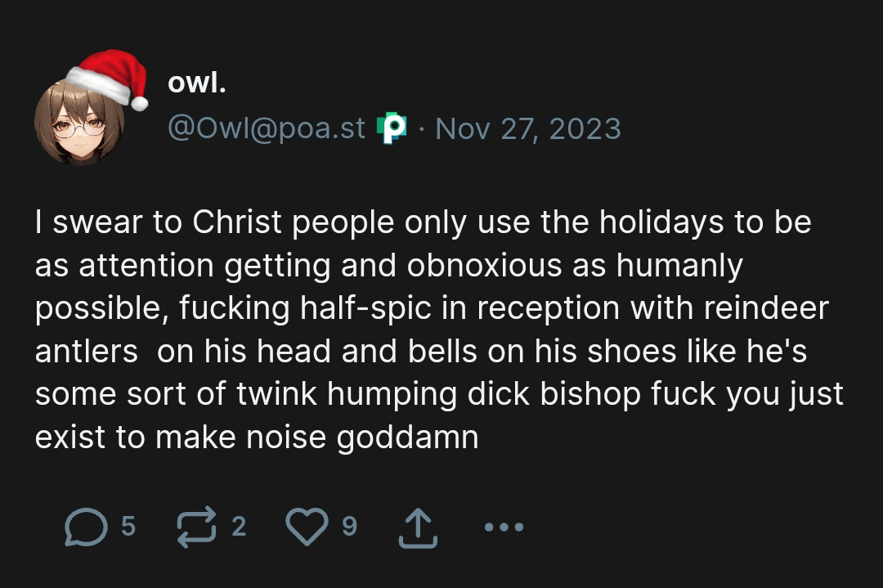The width and height of the screenshot is (883, 588).
Task: Click the Santa hat on the avatar
Action: point(109,79)
